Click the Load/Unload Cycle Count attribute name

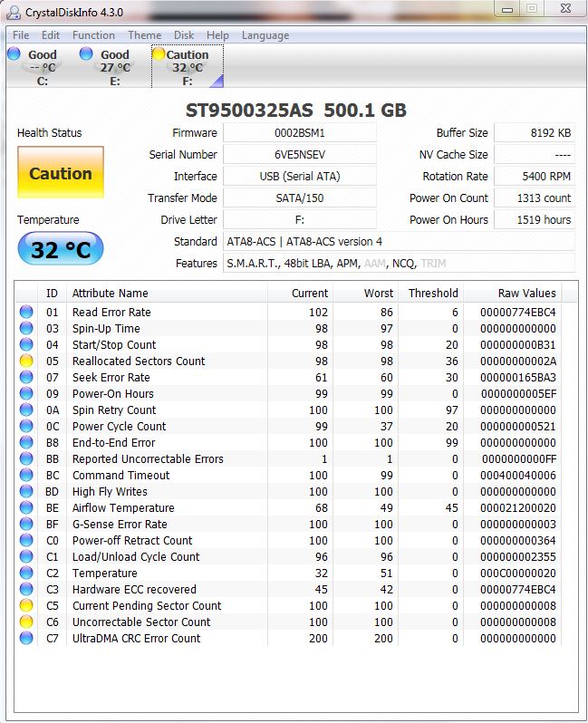136,556
